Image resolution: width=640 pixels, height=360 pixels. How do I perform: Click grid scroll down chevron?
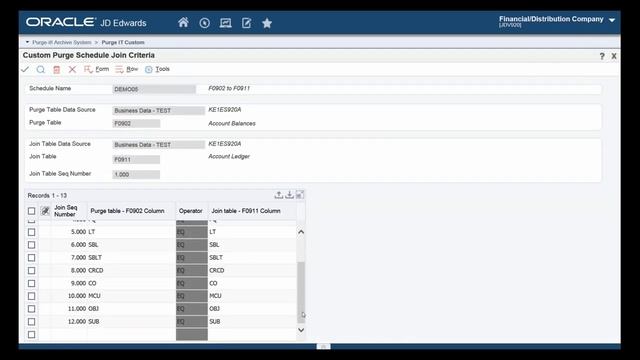click(301, 330)
